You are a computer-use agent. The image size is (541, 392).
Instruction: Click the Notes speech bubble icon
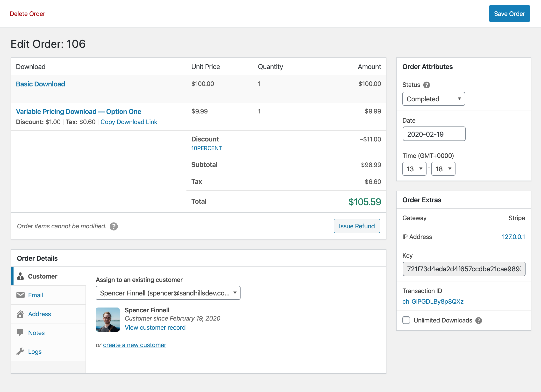pos(20,333)
